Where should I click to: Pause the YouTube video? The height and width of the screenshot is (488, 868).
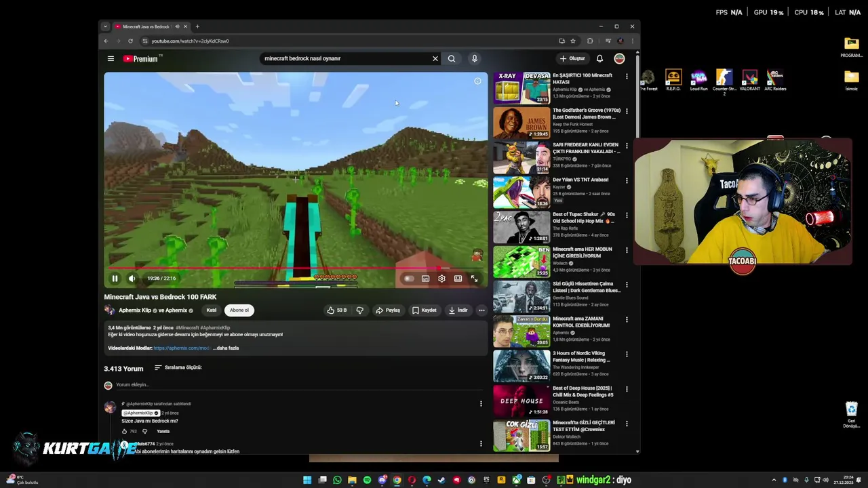click(x=115, y=279)
